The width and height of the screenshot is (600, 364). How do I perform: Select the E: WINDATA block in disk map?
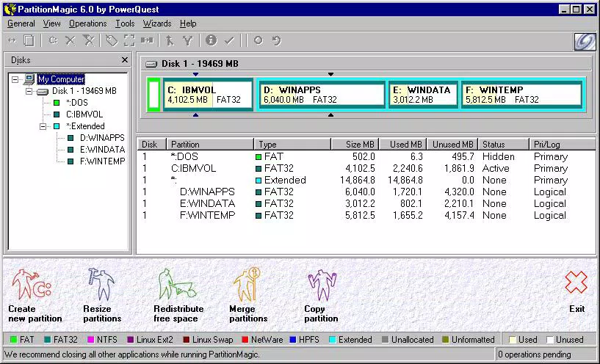(423, 95)
